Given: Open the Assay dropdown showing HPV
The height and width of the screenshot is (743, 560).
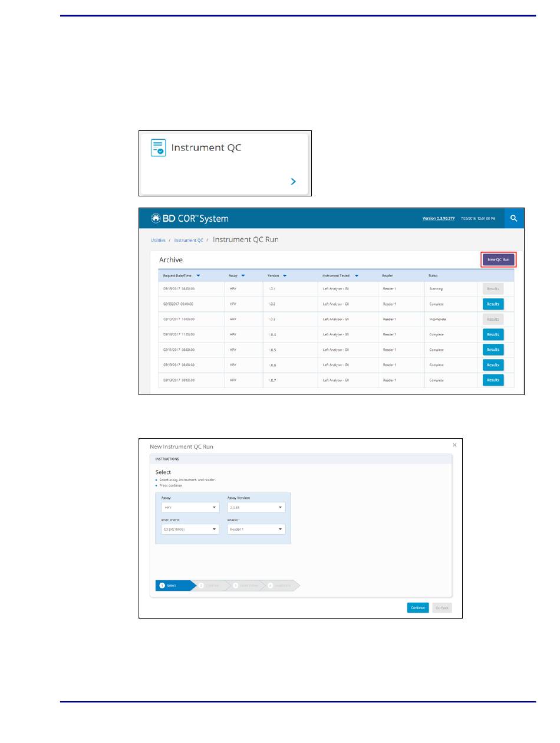Looking at the screenshot, I should coord(190,507).
